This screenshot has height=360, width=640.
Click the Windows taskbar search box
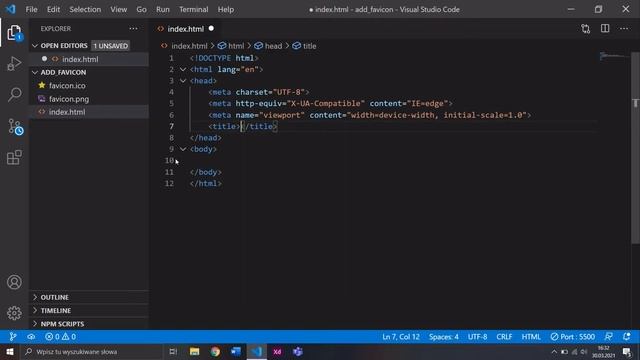[92, 351]
